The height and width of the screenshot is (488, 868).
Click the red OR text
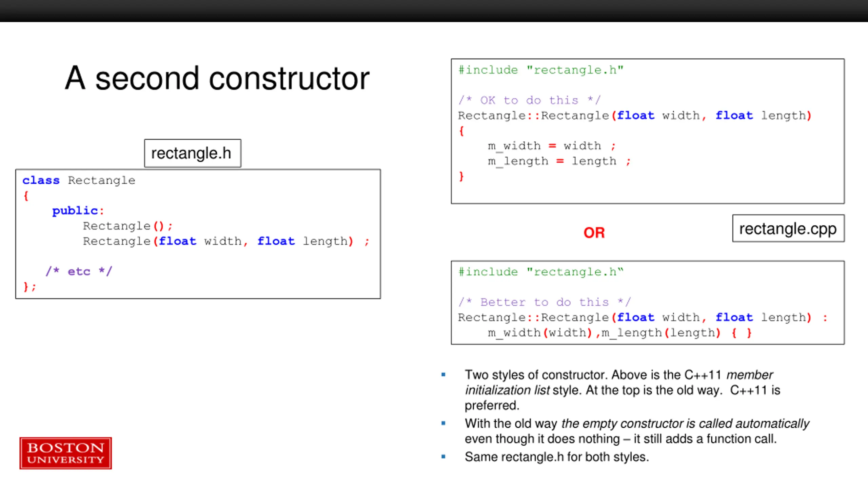click(x=594, y=233)
